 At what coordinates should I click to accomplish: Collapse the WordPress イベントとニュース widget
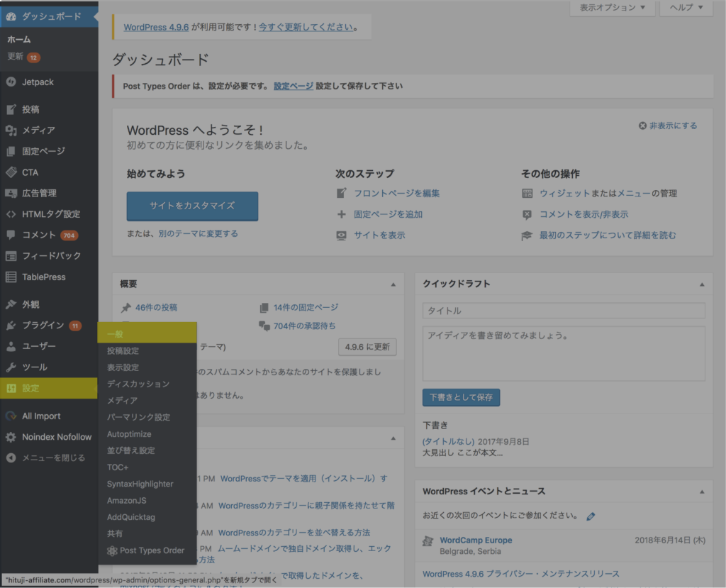(x=702, y=492)
